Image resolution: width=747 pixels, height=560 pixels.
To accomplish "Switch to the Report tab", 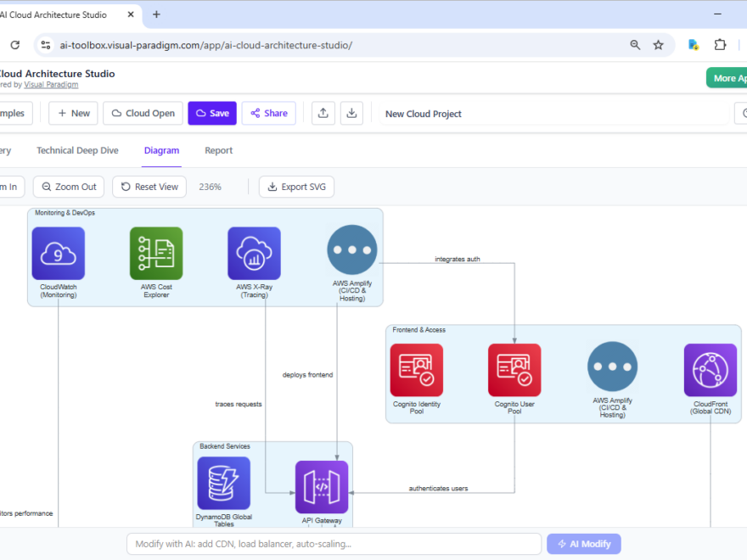I will pos(218,150).
